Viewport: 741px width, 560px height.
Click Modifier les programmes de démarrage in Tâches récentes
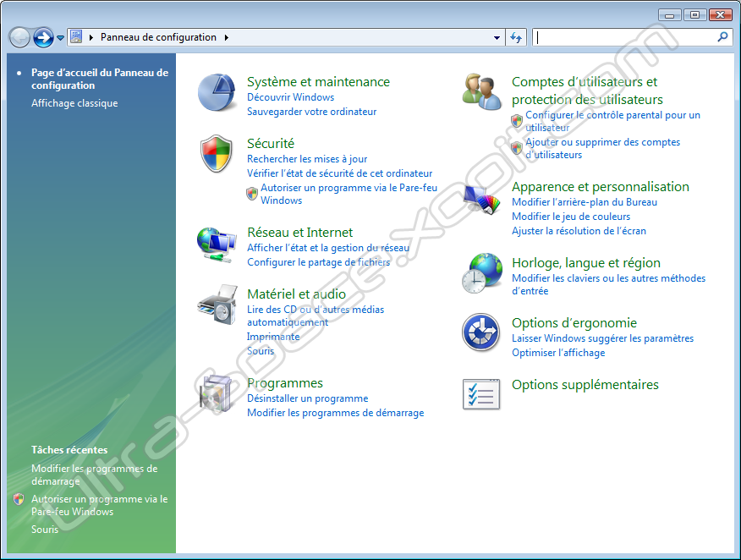[95, 475]
